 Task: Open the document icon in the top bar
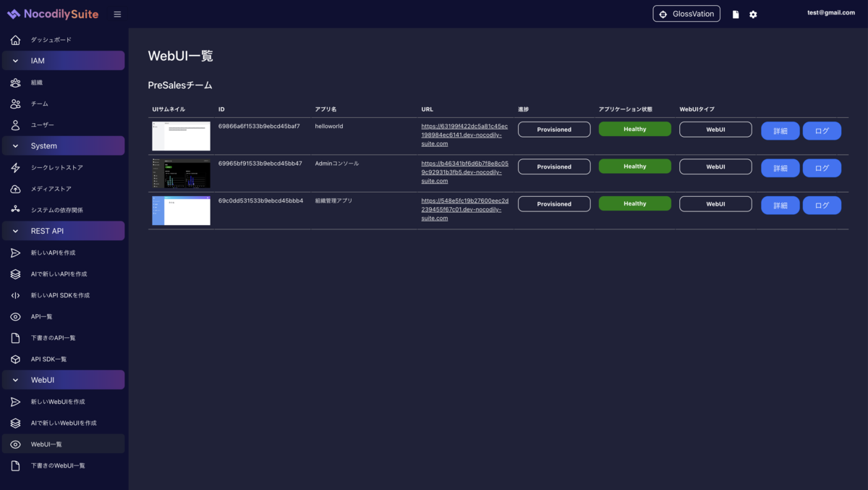tap(736, 14)
